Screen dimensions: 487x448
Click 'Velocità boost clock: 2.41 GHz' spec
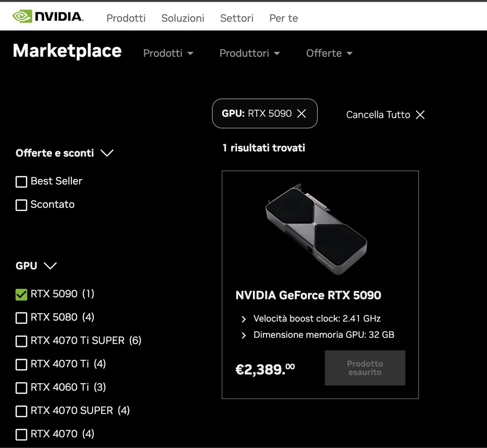pos(317,319)
